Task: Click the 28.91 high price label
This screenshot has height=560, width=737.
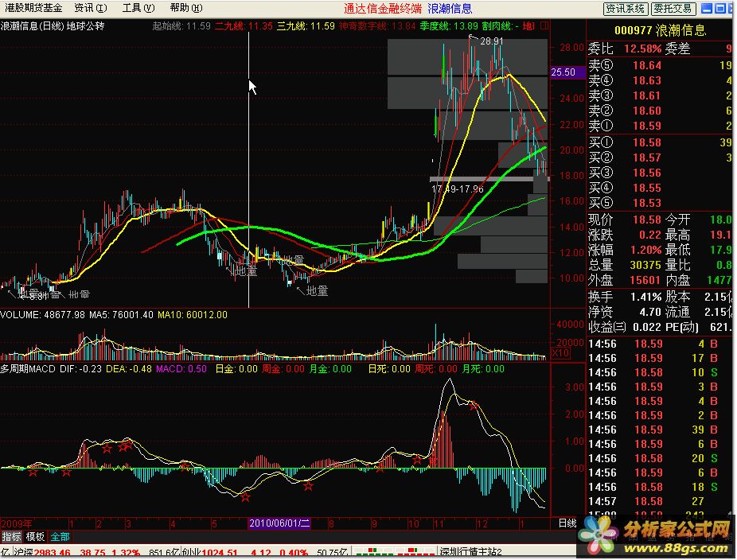Action: point(492,41)
